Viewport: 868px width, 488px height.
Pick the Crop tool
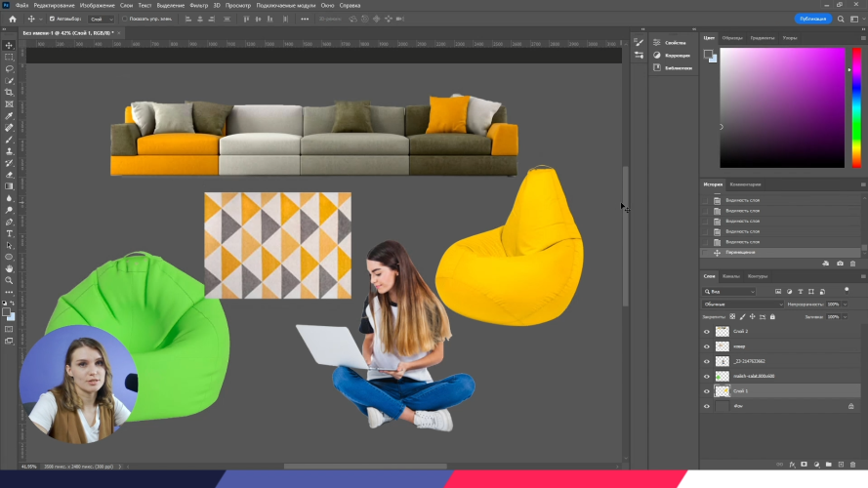(9, 93)
